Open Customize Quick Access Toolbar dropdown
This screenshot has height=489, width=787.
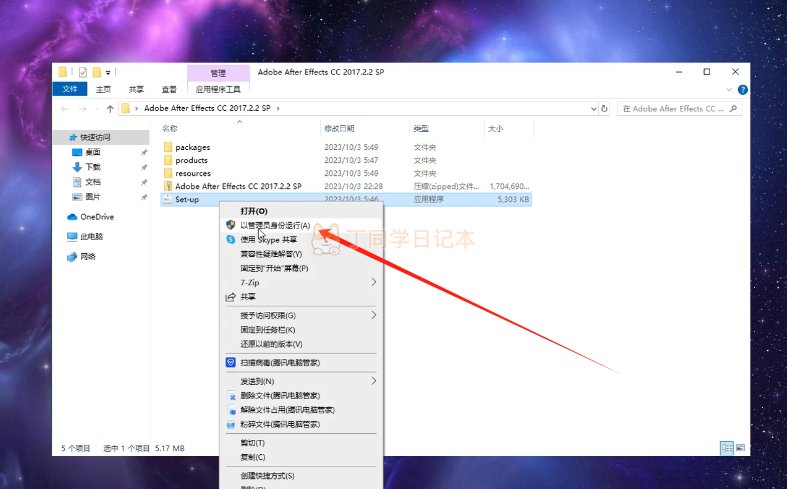click(x=108, y=73)
